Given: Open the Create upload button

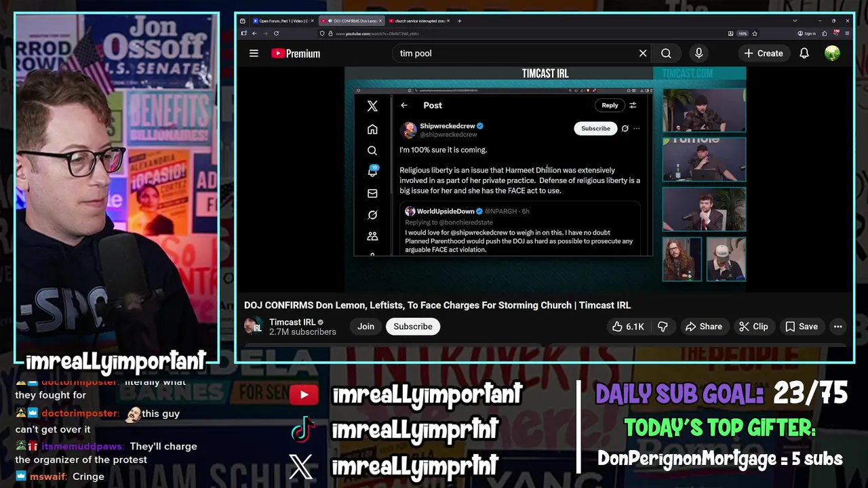Looking at the screenshot, I should [x=763, y=54].
